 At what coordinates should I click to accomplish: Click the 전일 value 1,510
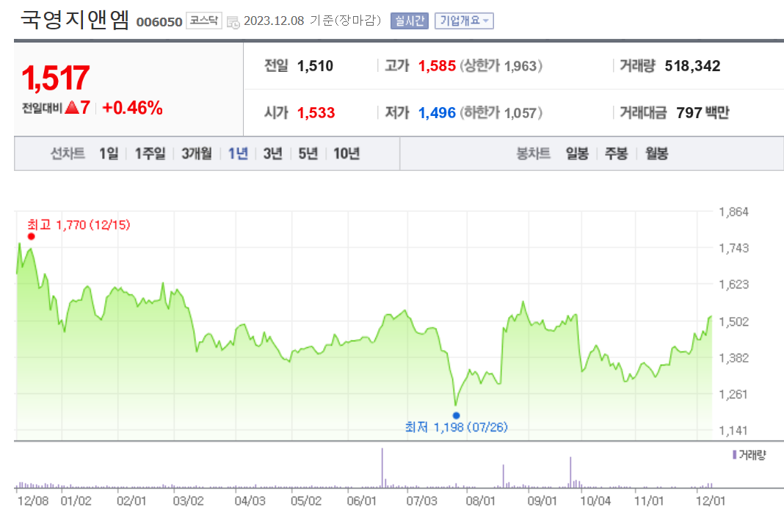pos(315,66)
